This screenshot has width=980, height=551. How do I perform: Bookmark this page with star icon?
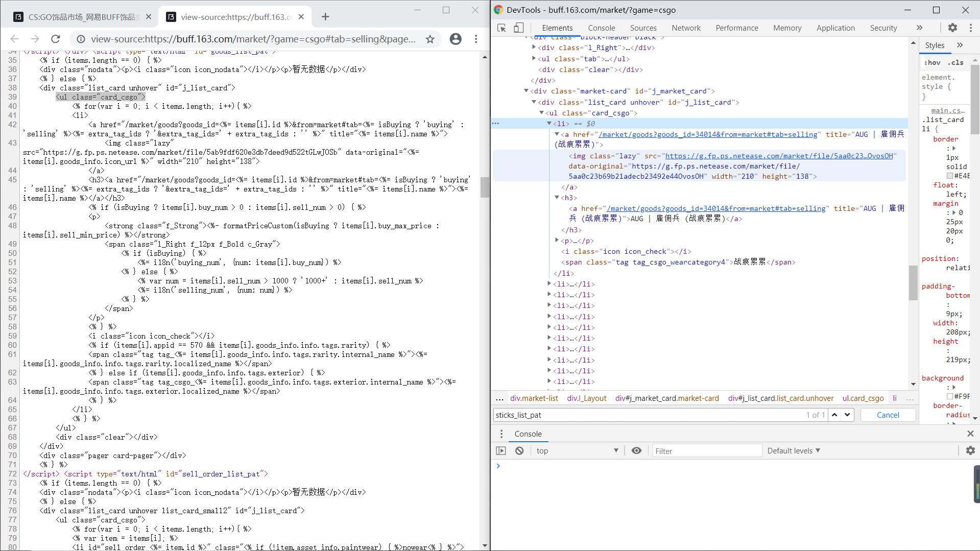tap(430, 39)
